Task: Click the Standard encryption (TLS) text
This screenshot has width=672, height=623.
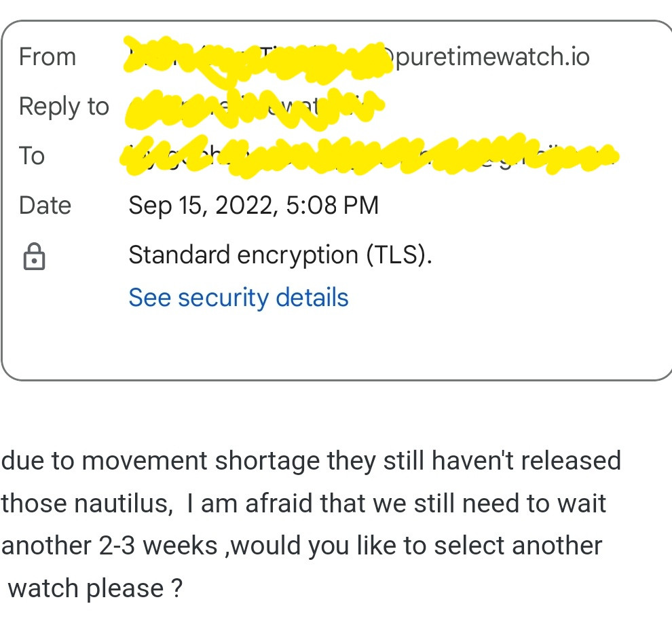Action: coord(280,255)
